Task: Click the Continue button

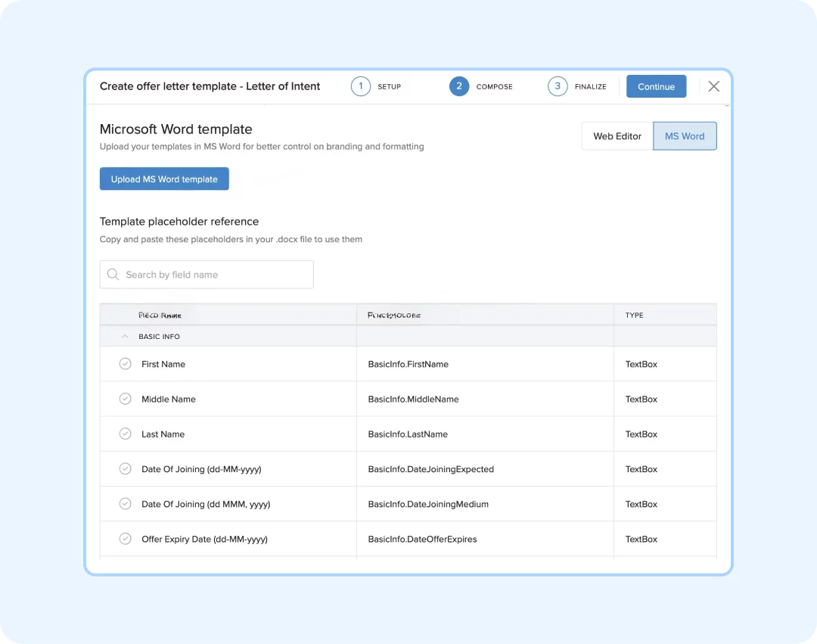Action: point(656,86)
